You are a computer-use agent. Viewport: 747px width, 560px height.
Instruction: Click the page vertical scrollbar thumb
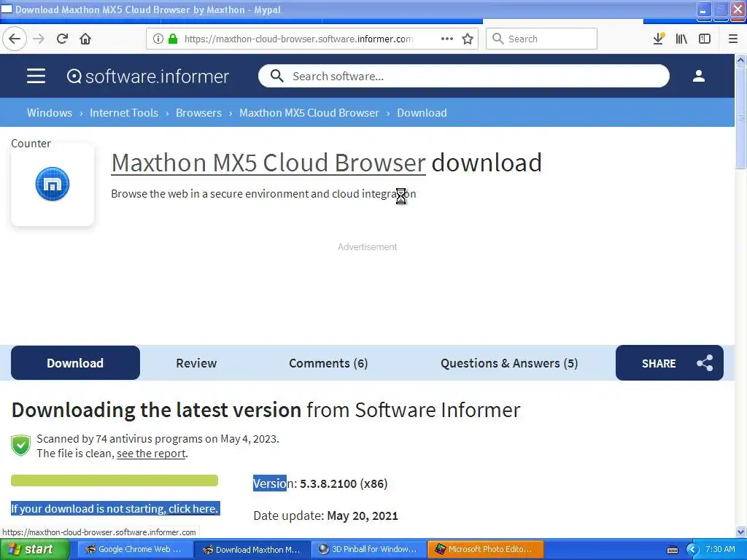(x=740, y=117)
